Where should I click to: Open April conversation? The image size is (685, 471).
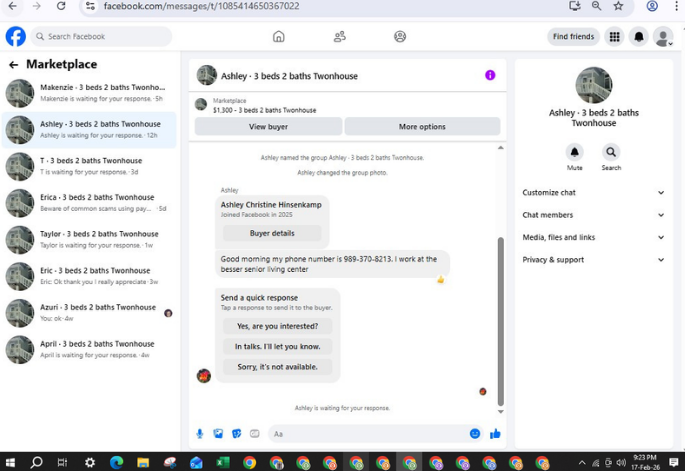(89, 350)
